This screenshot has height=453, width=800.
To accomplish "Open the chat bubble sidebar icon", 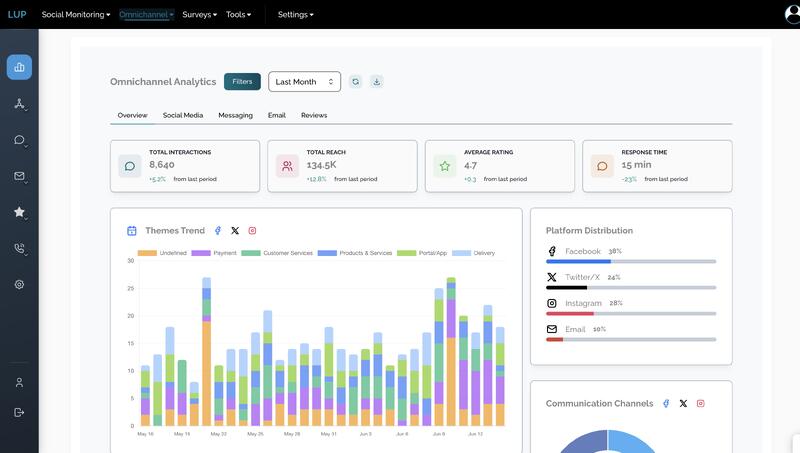I will click(19, 140).
